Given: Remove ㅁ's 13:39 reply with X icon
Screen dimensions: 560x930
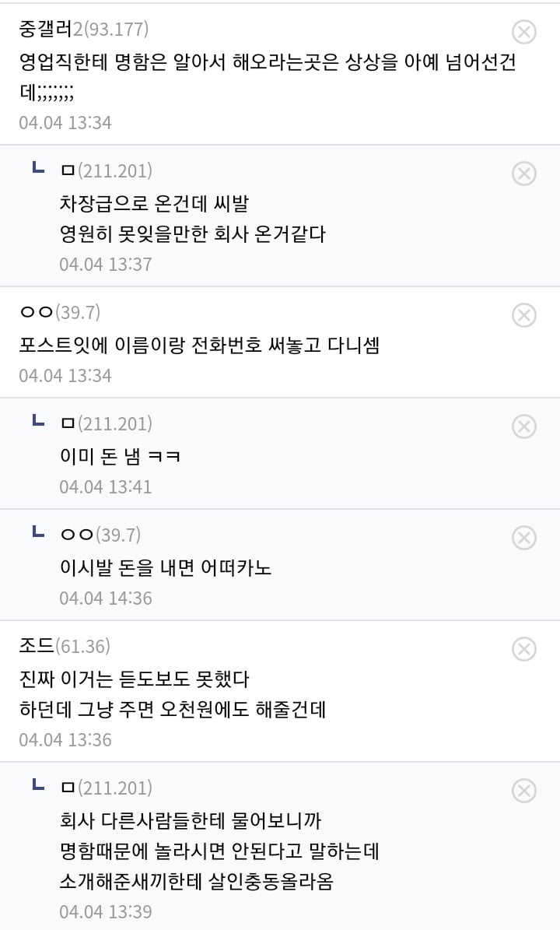Looking at the screenshot, I should [524, 791].
